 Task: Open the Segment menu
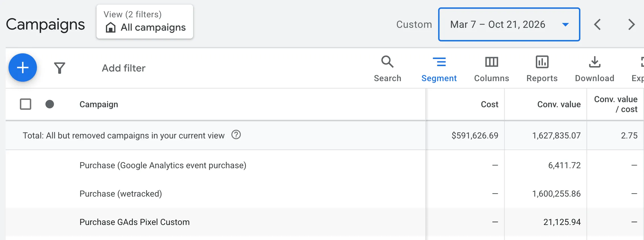tap(439, 69)
